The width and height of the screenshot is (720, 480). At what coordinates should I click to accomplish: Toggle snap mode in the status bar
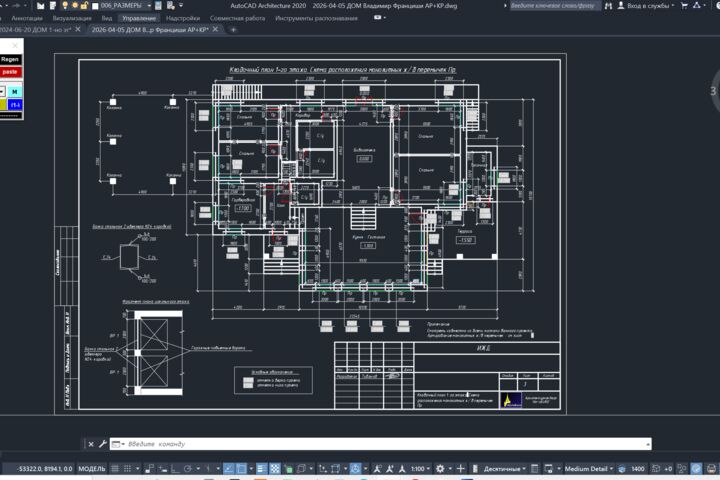(127, 469)
